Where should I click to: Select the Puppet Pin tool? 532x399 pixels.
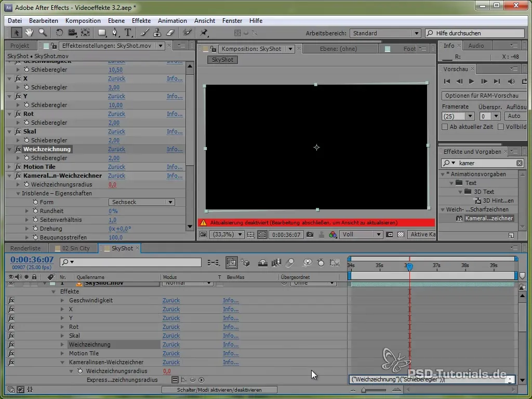click(x=204, y=33)
